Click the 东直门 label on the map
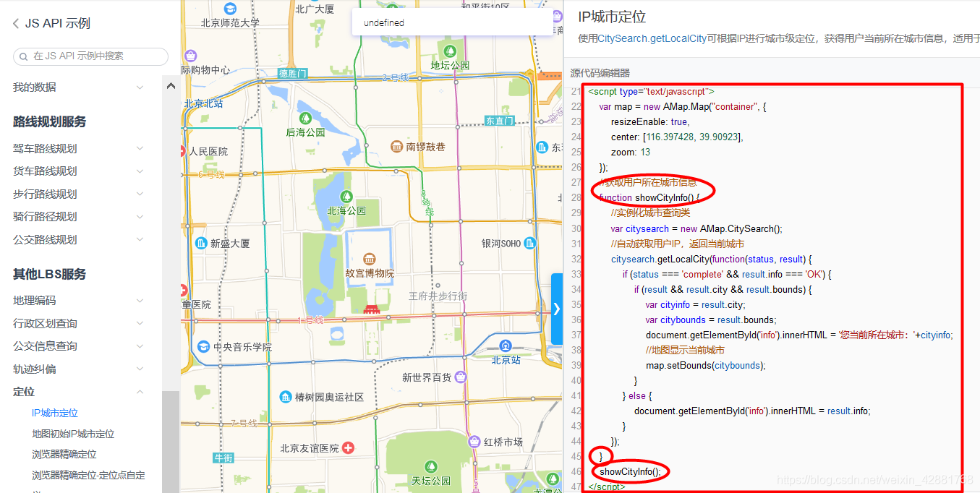Screen dimensions: 980x493 [500, 121]
